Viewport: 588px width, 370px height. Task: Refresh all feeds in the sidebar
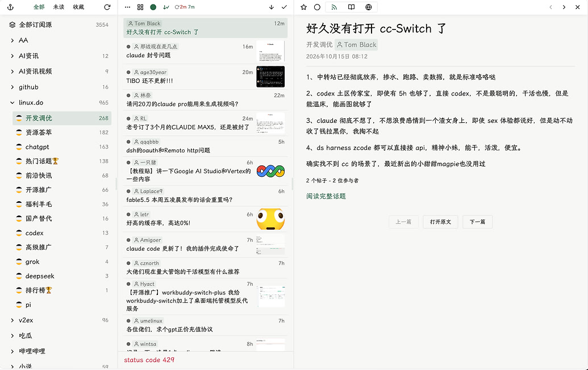tap(107, 7)
